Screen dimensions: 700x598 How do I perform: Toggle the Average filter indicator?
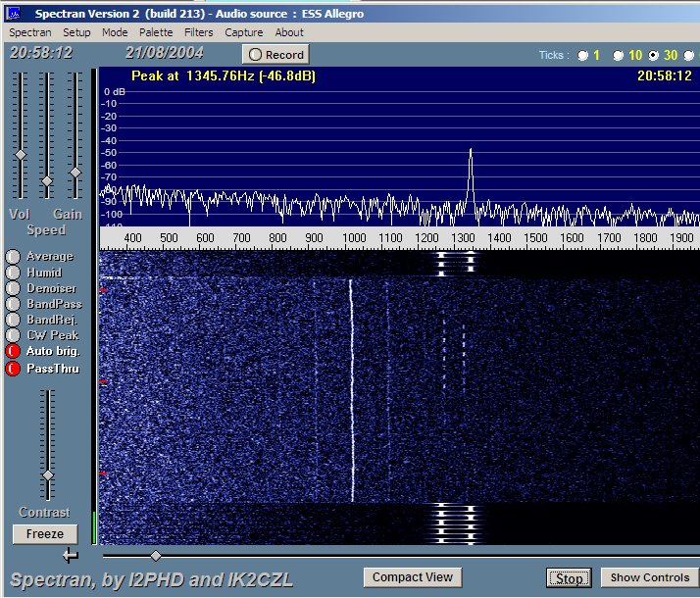[13, 257]
